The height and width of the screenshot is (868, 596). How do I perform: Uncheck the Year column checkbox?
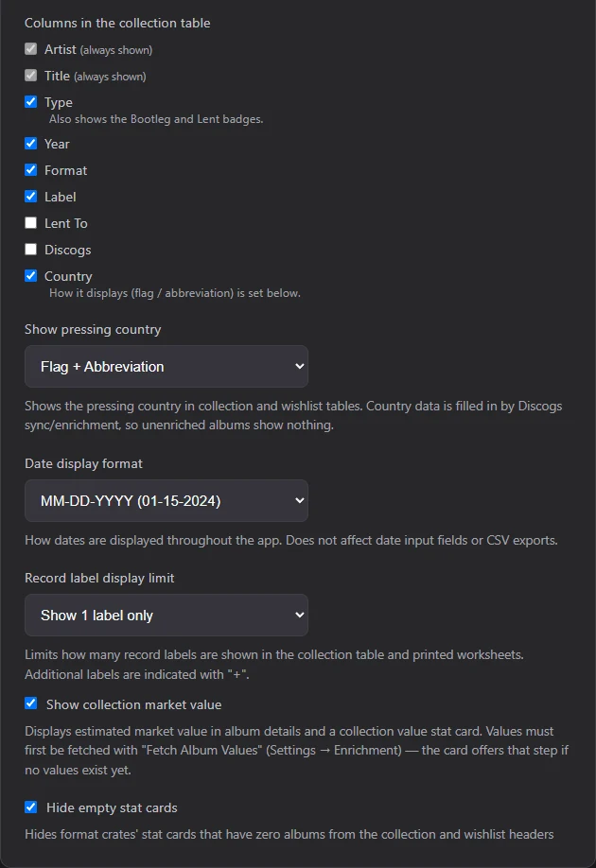point(31,144)
